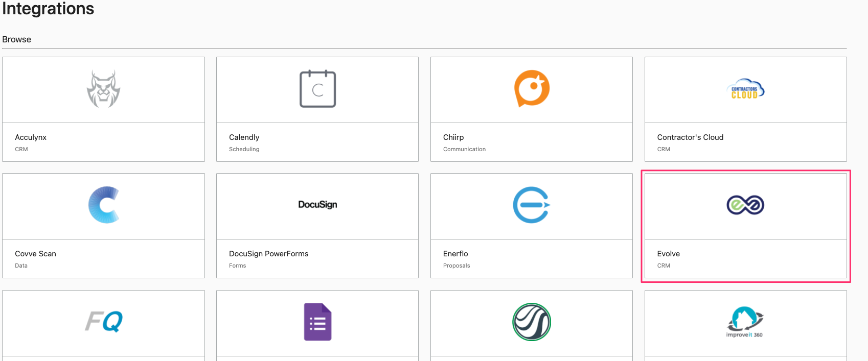Screen dimensions: 868x361
Task: Open the DocuSign PowerForms title
Action: (x=268, y=254)
